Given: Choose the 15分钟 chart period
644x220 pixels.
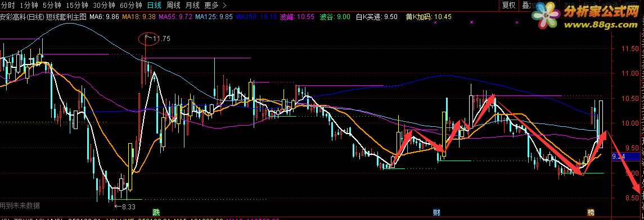Looking at the screenshot, I should coord(77,5).
